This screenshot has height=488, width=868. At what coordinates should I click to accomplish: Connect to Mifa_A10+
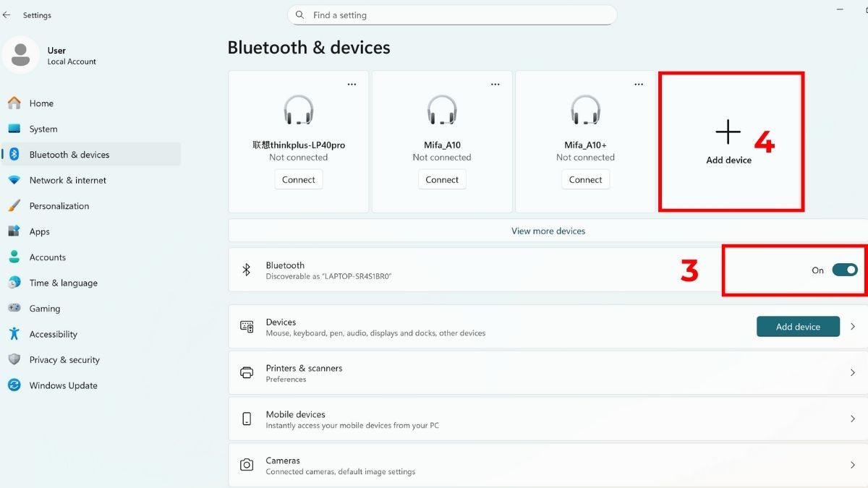click(x=585, y=179)
